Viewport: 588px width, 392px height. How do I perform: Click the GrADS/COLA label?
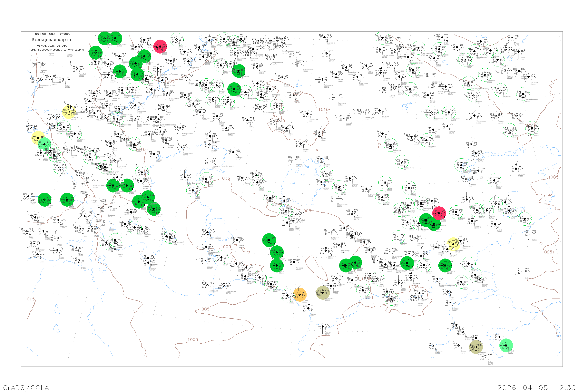[26, 387]
